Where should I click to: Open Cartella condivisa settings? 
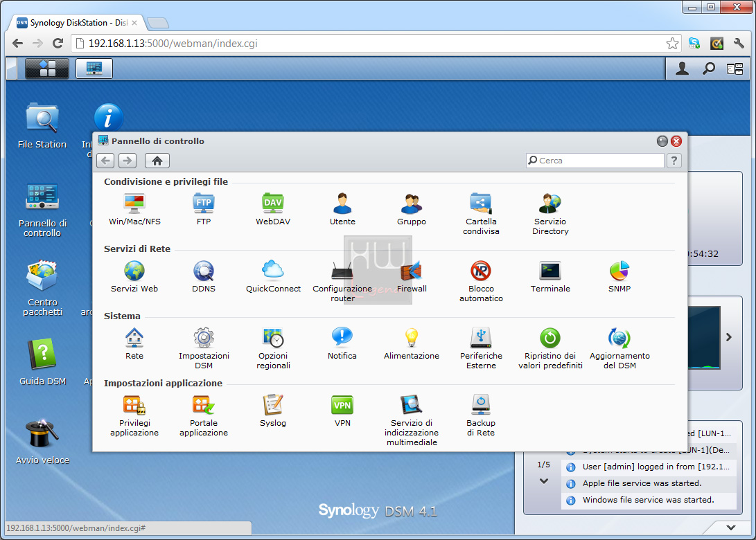pos(481,215)
